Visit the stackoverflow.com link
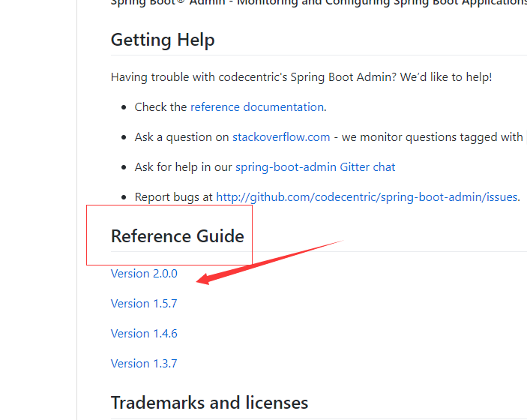Viewport: 527px width, 420px height. click(x=281, y=137)
